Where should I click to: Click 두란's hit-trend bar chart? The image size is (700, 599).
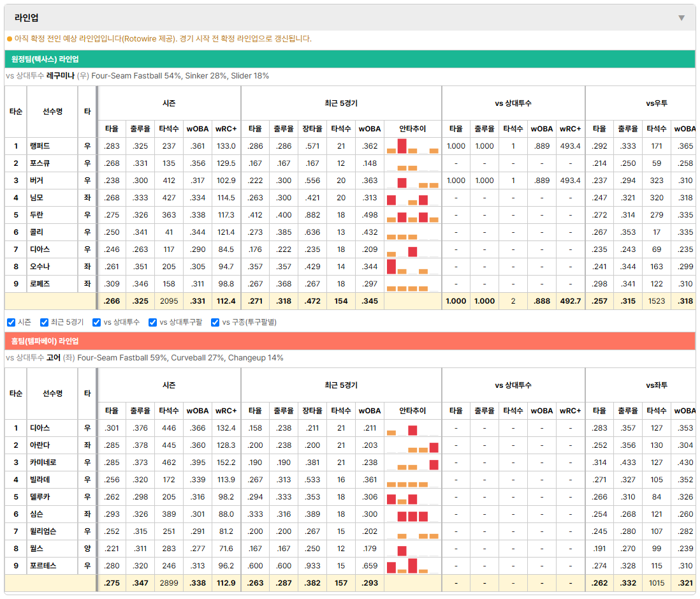click(412, 216)
